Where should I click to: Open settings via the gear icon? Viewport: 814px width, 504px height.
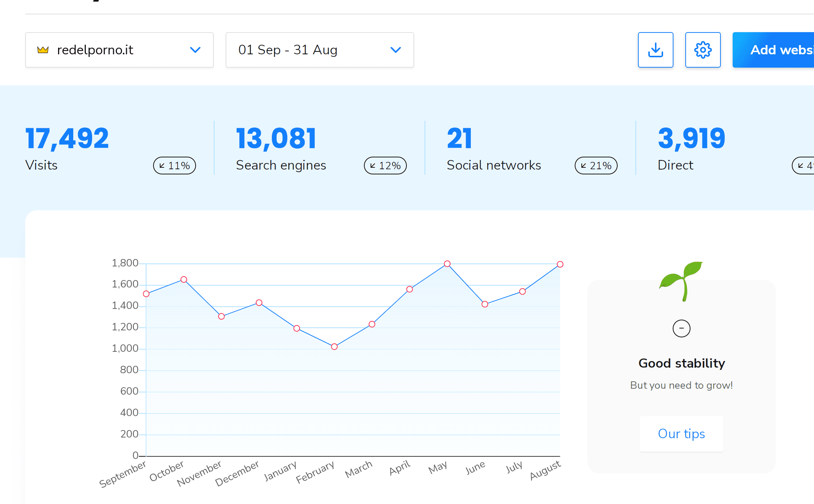click(x=703, y=50)
